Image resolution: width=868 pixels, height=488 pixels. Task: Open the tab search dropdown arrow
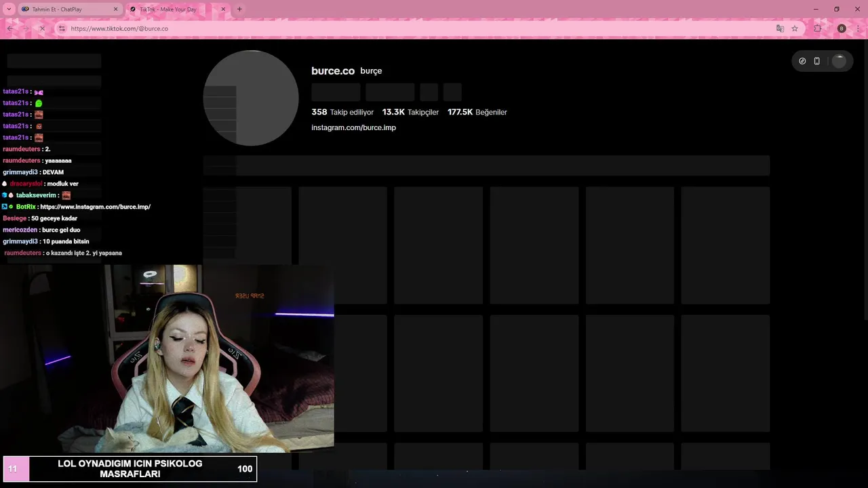pos(9,9)
